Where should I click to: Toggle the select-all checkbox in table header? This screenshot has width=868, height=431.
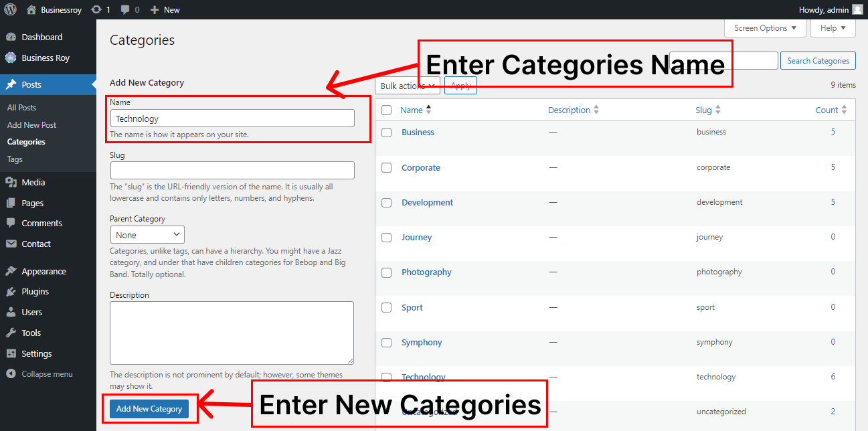click(x=386, y=110)
